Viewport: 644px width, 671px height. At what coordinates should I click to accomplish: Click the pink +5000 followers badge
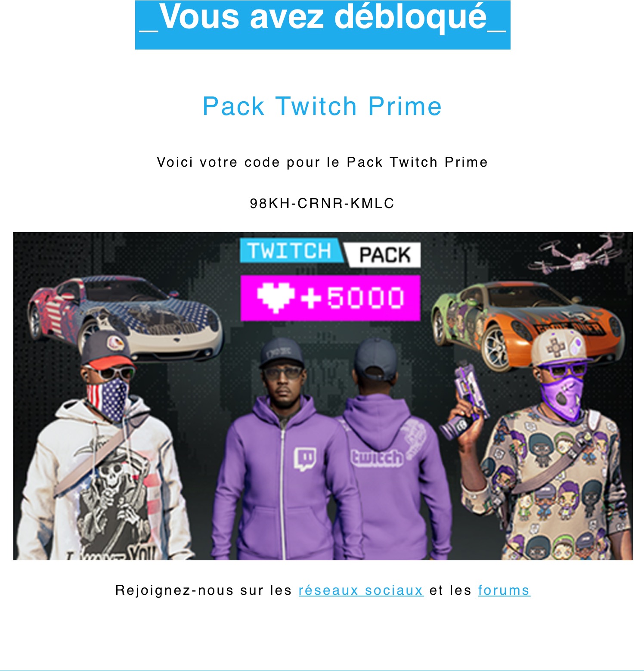click(330, 298)
